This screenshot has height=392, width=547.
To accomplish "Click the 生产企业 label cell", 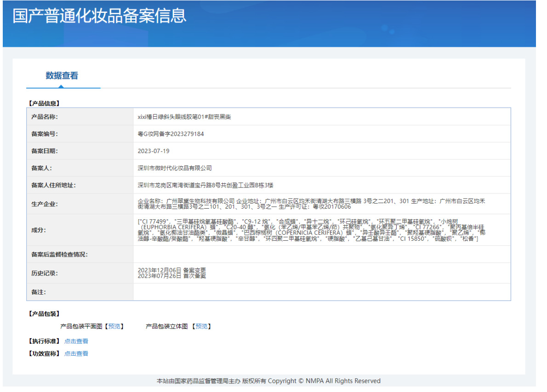I will [80, 204].
